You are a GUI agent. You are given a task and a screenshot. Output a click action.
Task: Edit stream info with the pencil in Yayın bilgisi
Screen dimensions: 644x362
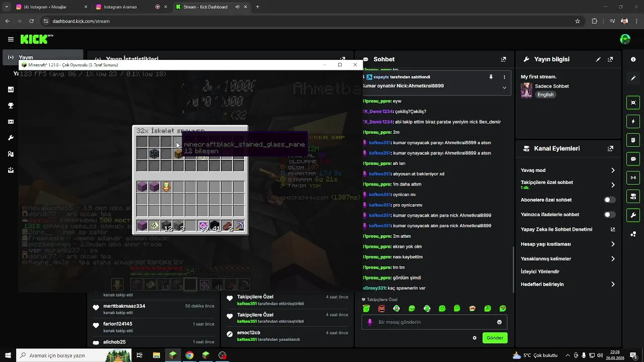[x=598, y=59]
